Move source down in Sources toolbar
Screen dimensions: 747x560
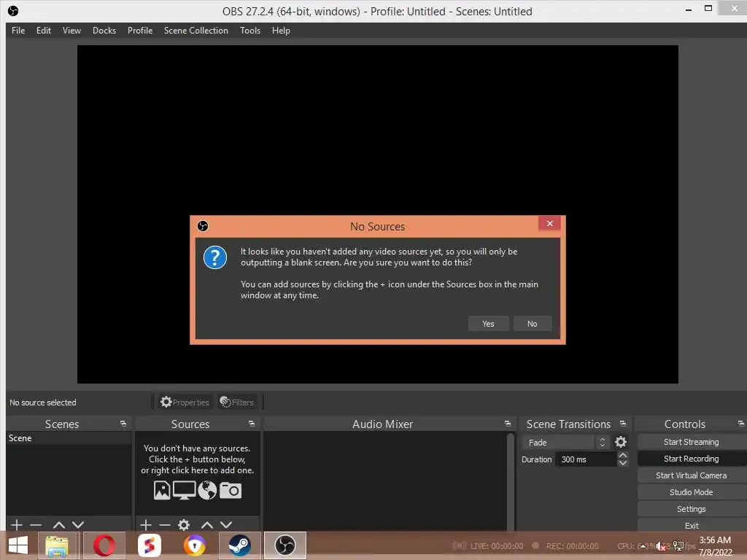[226, 525]
